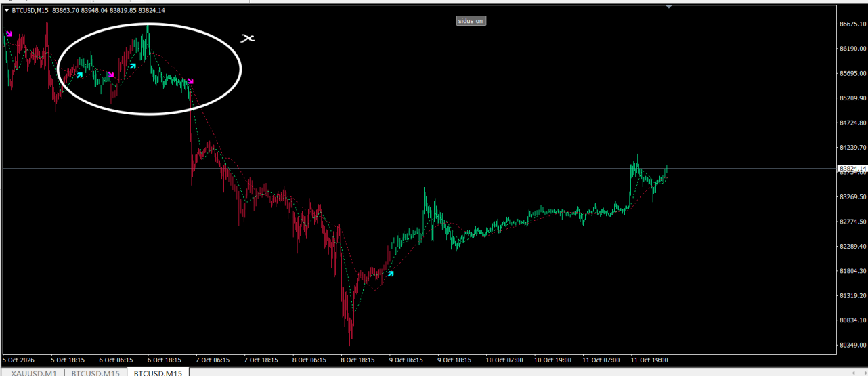The height and width of the screenshot is (376, 868).
Task: Click price axis label 85695.00
Action: click(x=853, y=73)
